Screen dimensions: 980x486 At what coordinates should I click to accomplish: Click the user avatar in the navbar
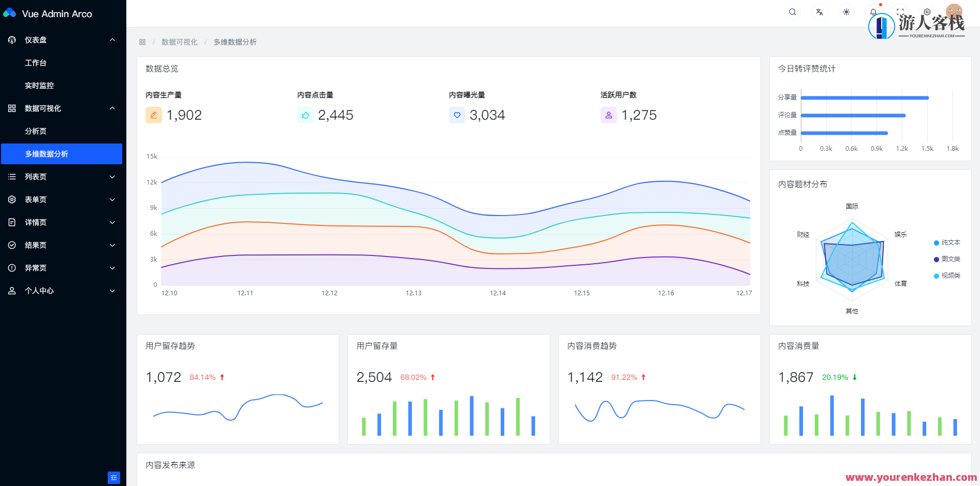[x=954, y=11]
